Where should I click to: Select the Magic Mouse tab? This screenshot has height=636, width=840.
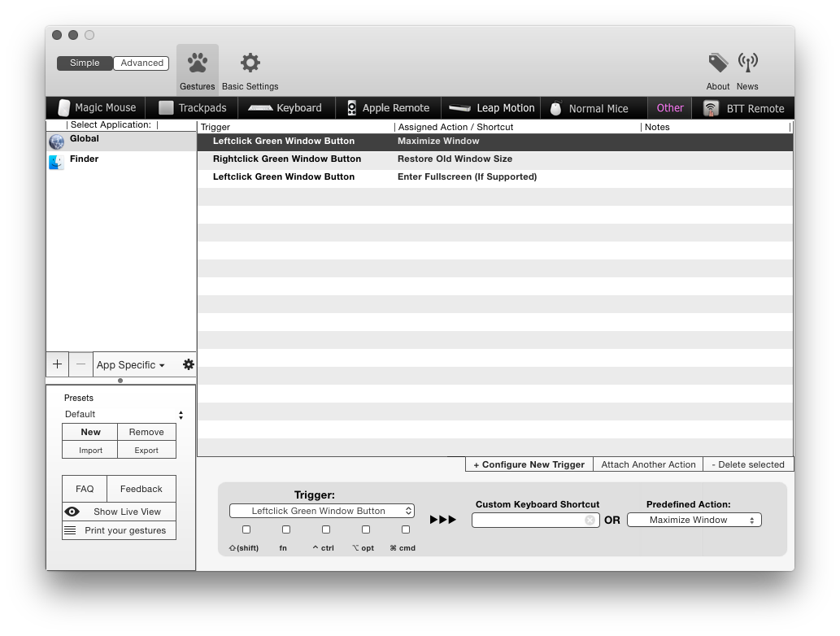coord(98,107)
